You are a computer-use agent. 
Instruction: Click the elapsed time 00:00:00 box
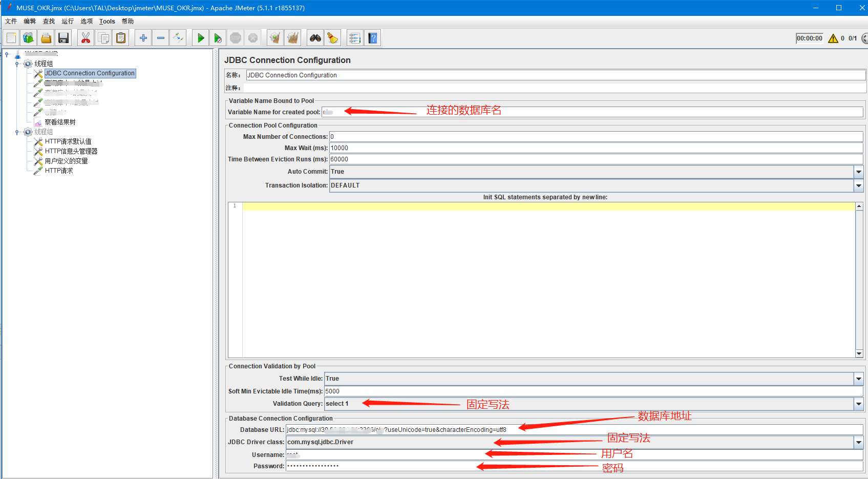(x=810, y=38)
